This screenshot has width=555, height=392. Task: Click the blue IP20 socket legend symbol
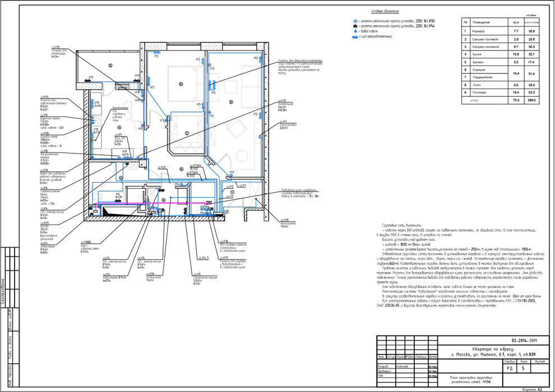click(355, 21)
